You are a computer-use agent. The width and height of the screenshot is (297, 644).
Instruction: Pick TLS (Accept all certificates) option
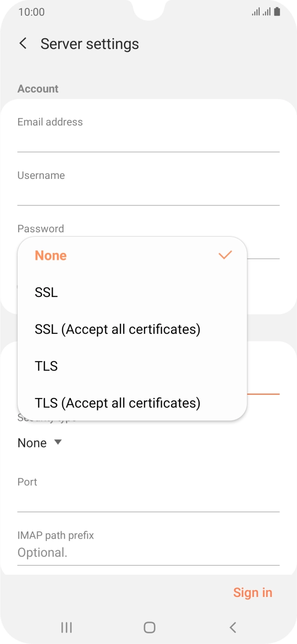(x=118, y=403)
